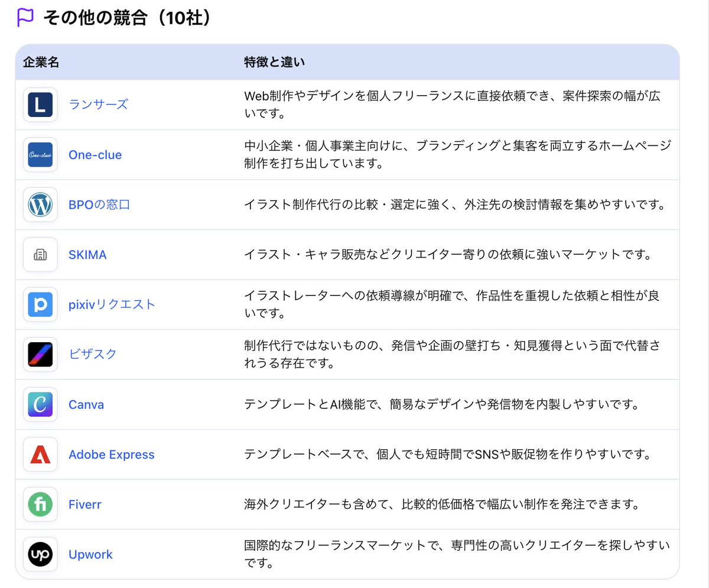Click the 企業名 column header
The height and width of the screenshot is (588, 709).
pos(41,62)
